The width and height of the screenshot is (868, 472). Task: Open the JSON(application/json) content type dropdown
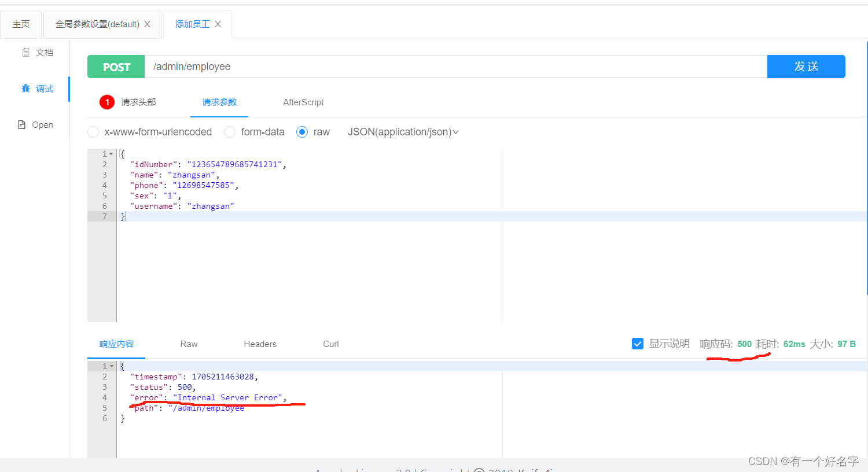(403, 132)
